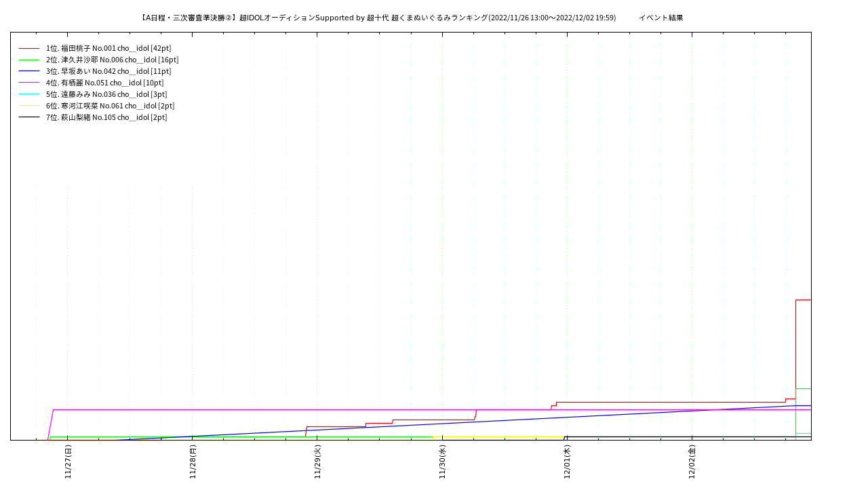
Task: Click the 12/01(木) axis label
Action: (567, 462)
